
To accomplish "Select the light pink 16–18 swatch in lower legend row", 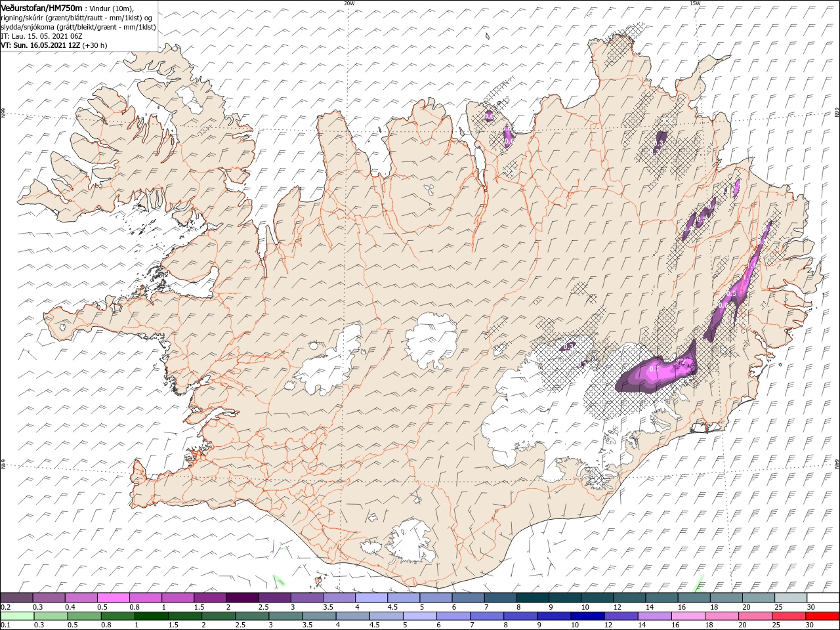I will (687, 616).
